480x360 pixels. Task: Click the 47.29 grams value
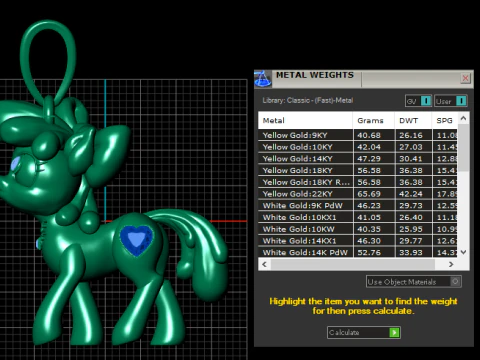coord(369,159)
